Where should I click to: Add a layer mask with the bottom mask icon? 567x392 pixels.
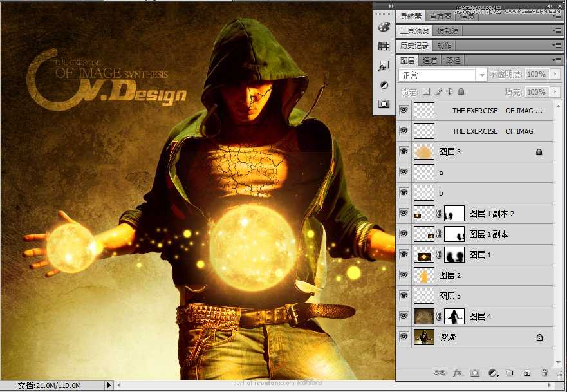coord(475,373)
